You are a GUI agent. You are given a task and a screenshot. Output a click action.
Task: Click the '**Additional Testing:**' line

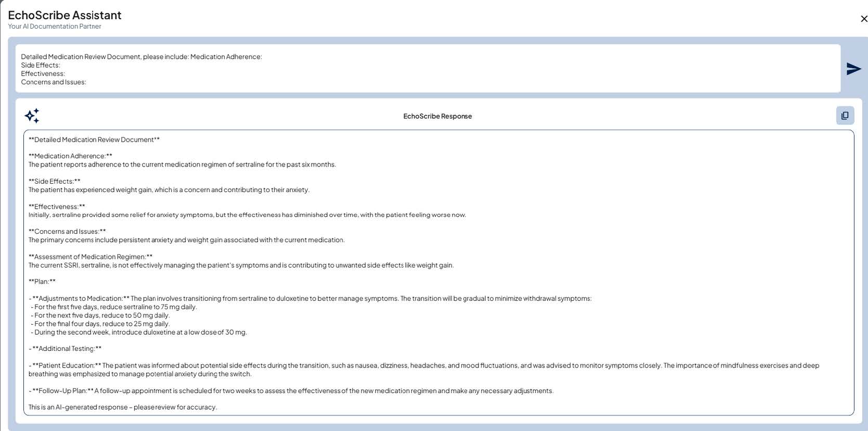(67, 349)
